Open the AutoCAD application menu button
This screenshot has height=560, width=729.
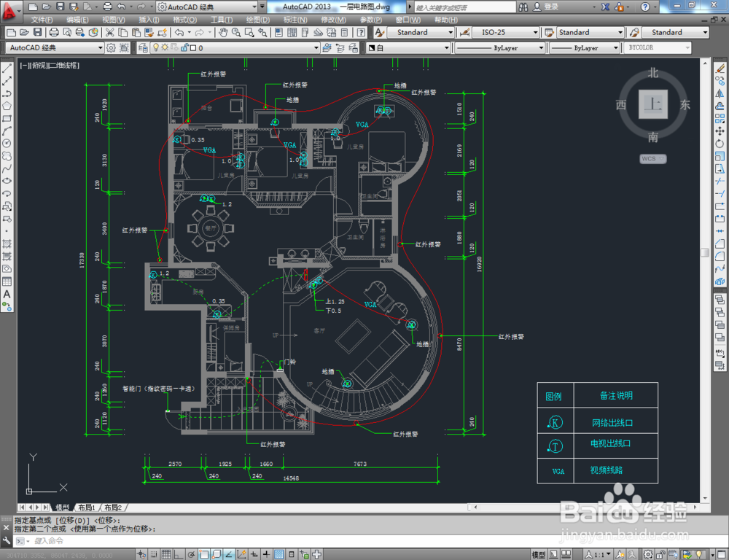pyautogui.click(x=10, y=10)
